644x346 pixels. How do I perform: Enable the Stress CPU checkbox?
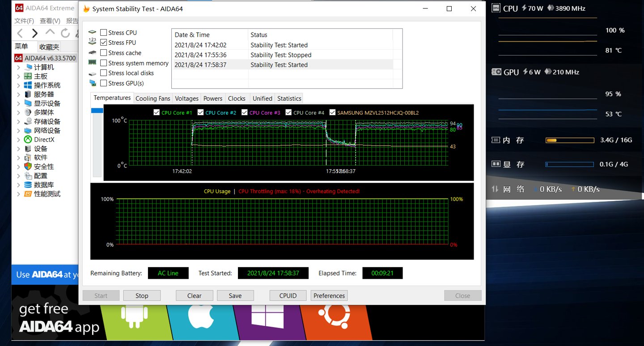[103, 32]
